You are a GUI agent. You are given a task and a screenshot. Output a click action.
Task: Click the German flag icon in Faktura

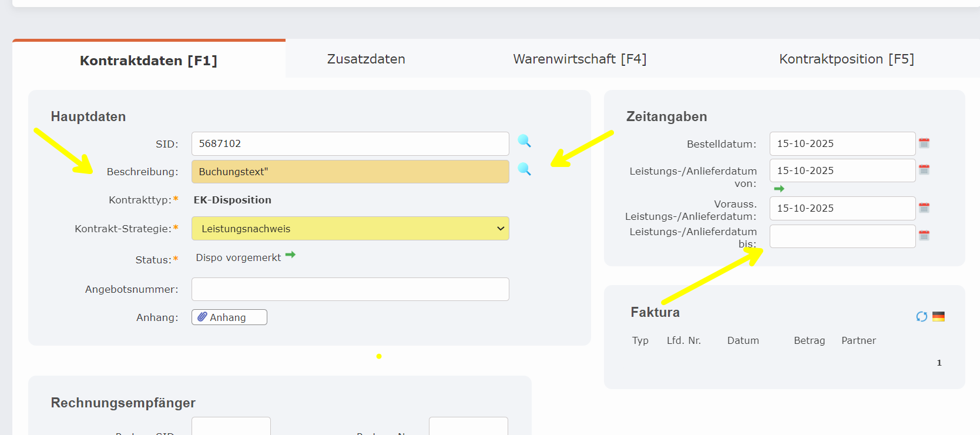click(x=938, y=317)
